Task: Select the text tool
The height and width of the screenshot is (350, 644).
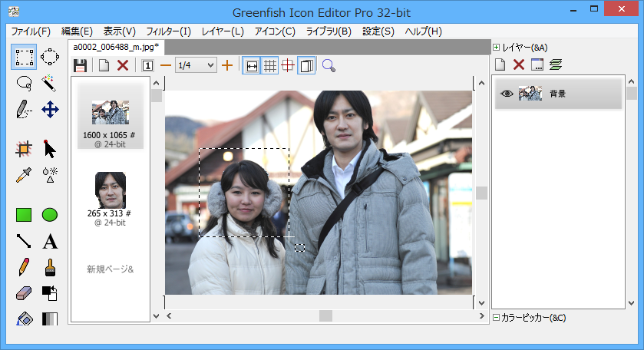Action: tap(50, 242)
